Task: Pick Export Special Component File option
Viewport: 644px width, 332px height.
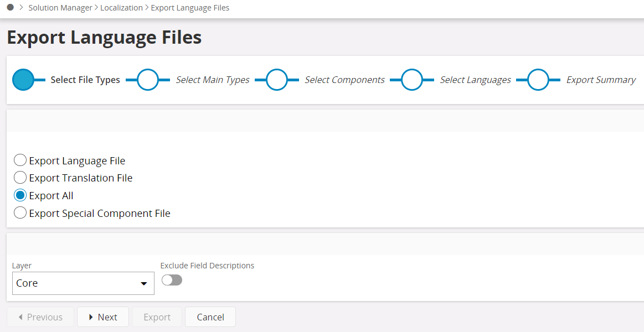Action: click(20, 213)
